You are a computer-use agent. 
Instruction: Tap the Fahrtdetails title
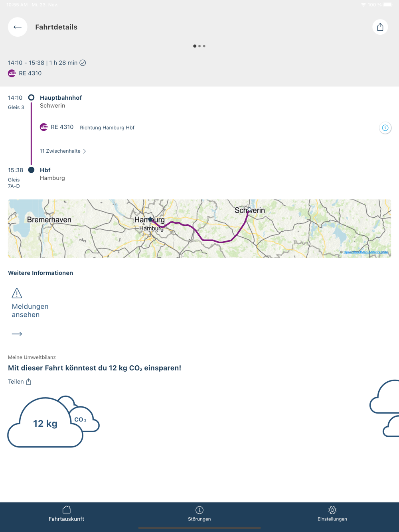point(56,27)
